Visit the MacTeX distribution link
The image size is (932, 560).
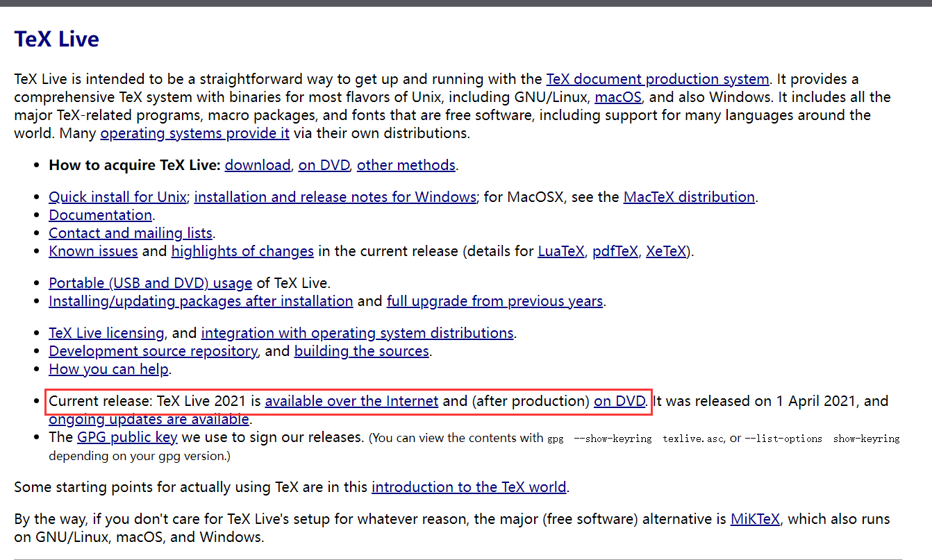[689, 197]
